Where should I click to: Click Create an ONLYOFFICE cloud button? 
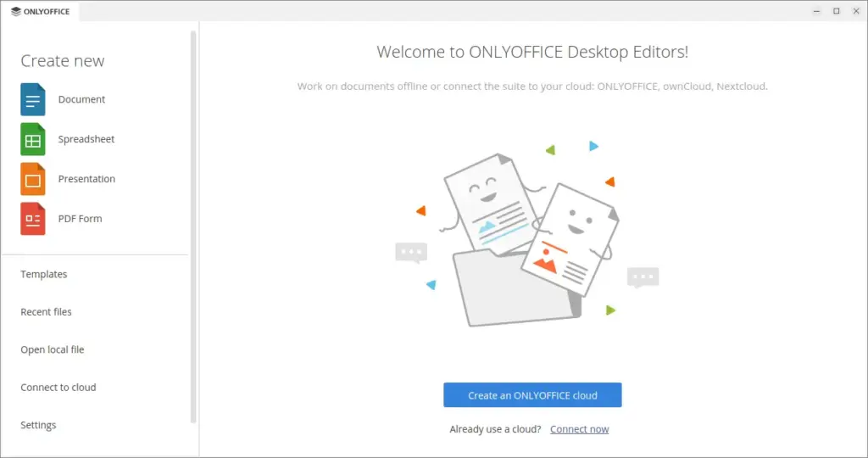click(x=532, y=395)
